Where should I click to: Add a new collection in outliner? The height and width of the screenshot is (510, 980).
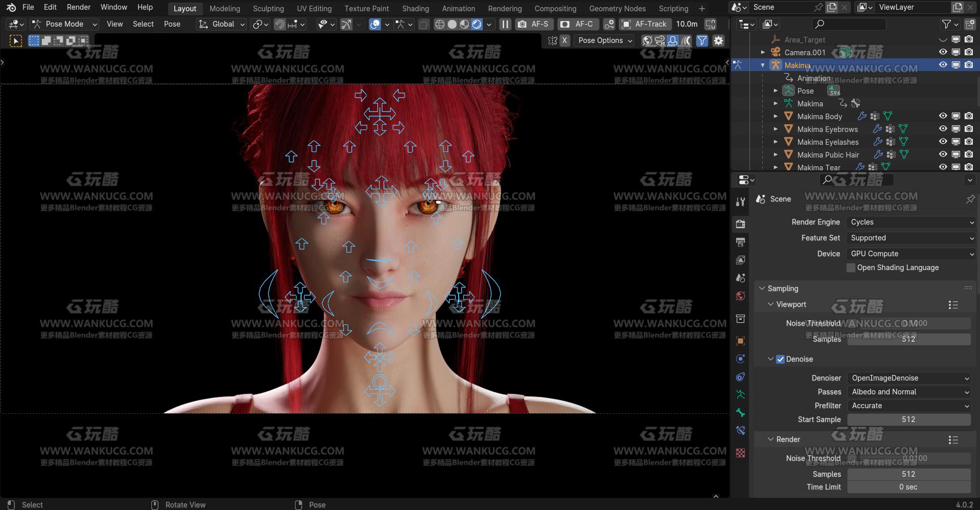point(970,24)
